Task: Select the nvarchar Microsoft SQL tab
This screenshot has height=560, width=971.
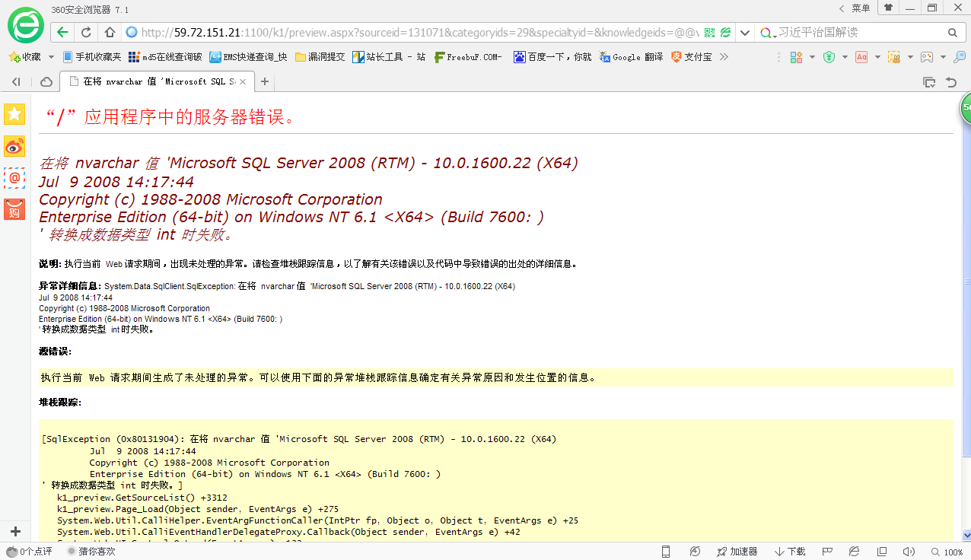Action: tap(156, 81)
